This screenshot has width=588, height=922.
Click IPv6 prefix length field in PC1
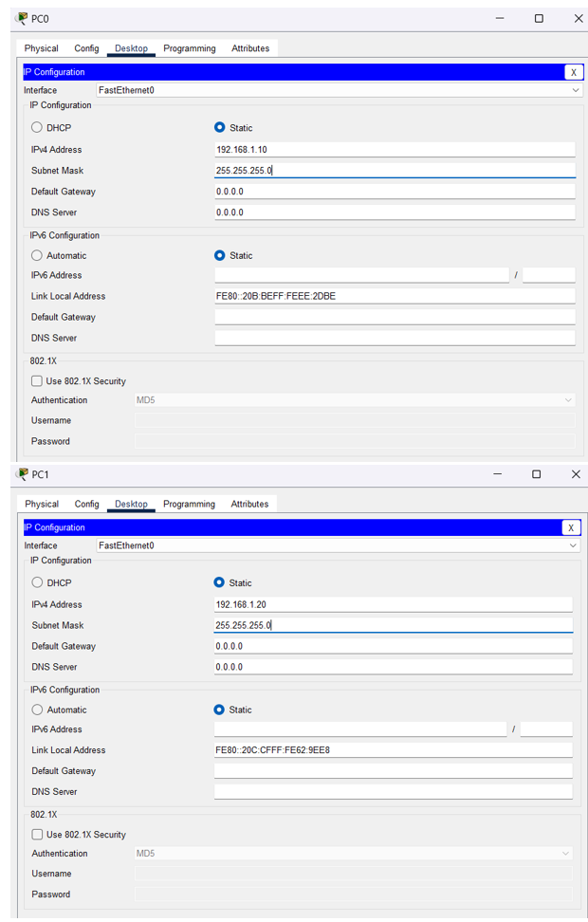tap(546, 729)
